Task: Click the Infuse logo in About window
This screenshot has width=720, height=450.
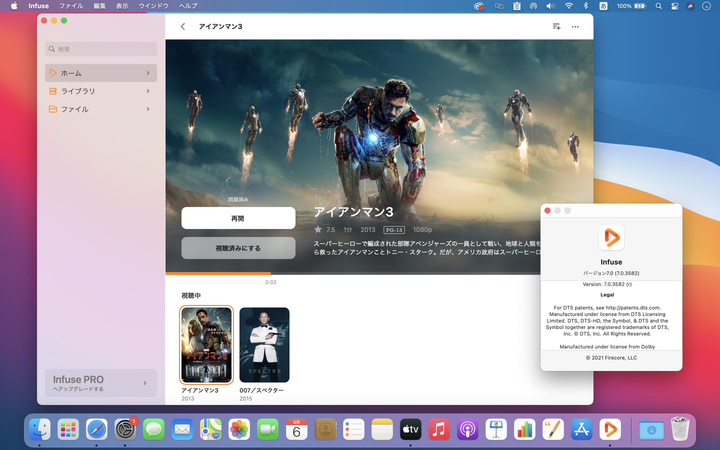Action: point(611,237)
